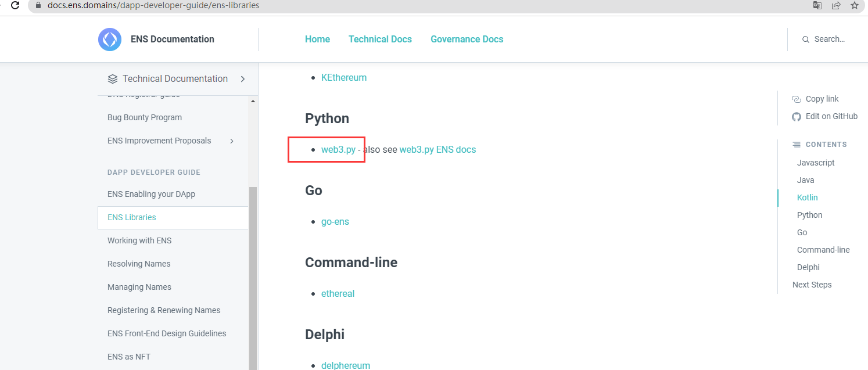868x370 pixels.
Task: Open the Home tab
Action: [317, 39]
